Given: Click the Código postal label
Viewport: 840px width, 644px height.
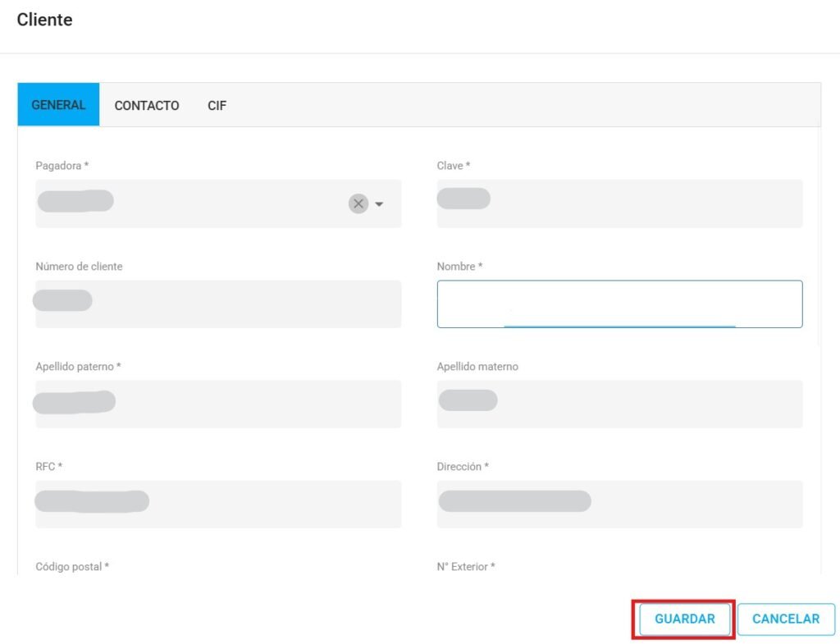Looking at the screenshot, I should [x=72, y=566].
